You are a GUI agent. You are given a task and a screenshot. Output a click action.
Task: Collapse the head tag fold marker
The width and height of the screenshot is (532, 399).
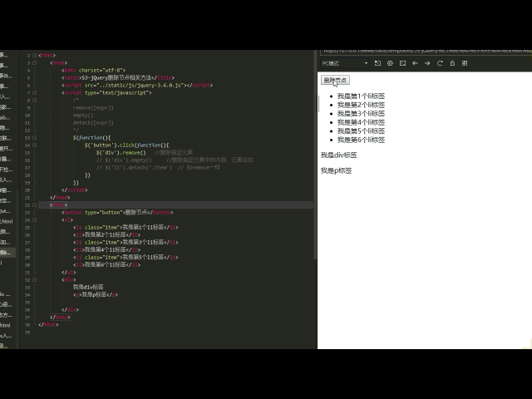pyautogui.click(x=35, y=63)
